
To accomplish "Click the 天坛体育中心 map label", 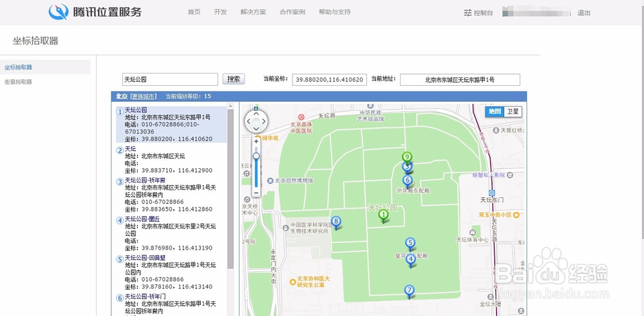I will click(473, 239).
